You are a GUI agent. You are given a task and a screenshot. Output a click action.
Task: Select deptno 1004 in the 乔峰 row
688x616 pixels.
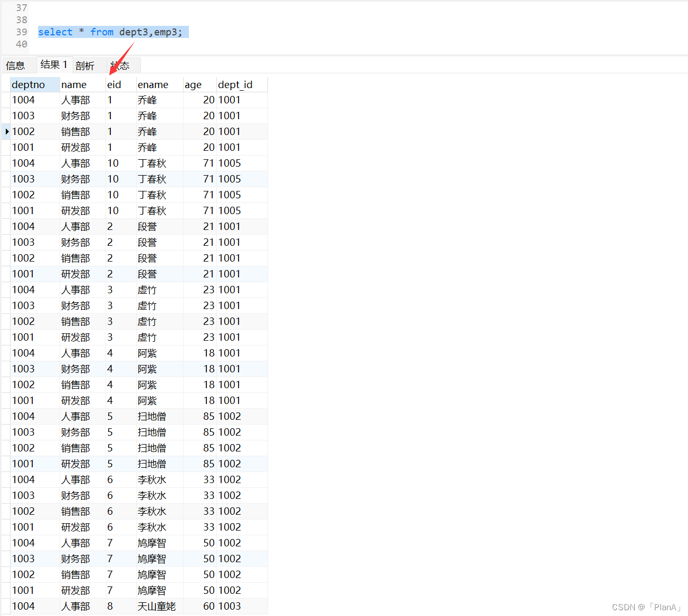coord(35,100)
